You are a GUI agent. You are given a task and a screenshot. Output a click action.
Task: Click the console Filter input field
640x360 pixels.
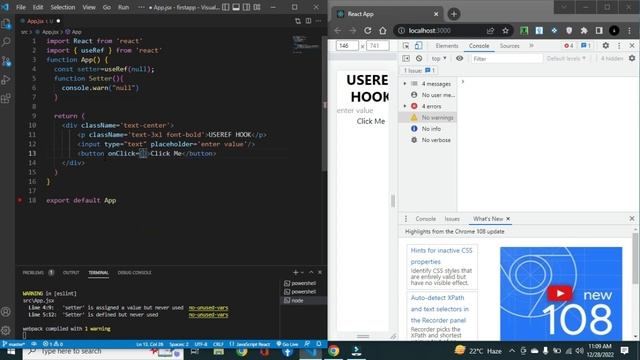coord(506,58)
